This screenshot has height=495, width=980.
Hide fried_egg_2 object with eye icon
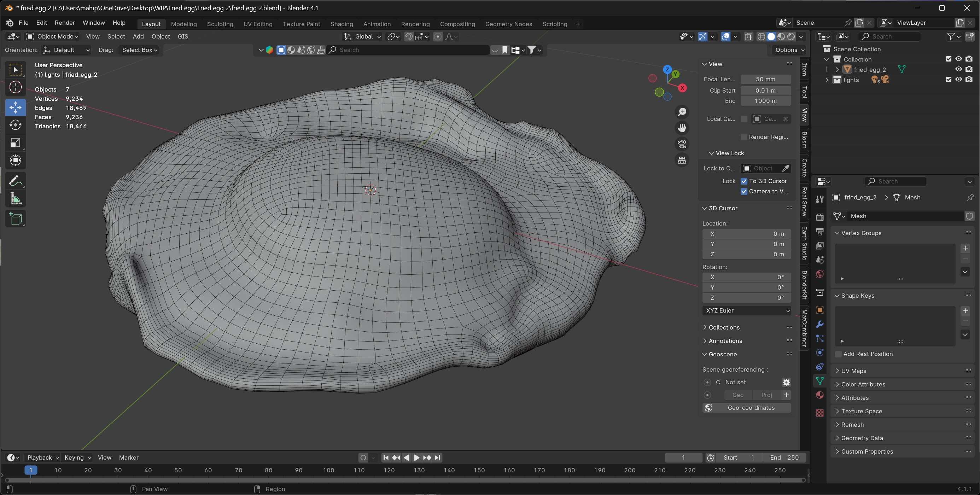click(958, 69)
